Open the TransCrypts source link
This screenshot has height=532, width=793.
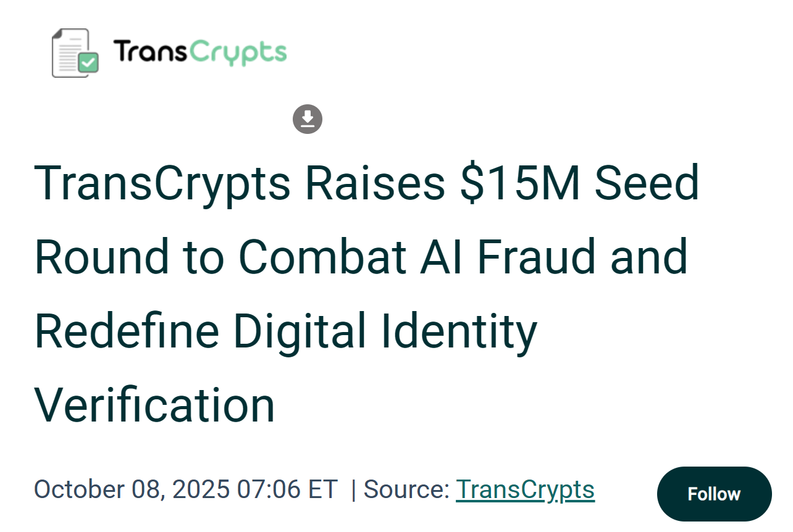pyautogui.click(x=525, y=489)
